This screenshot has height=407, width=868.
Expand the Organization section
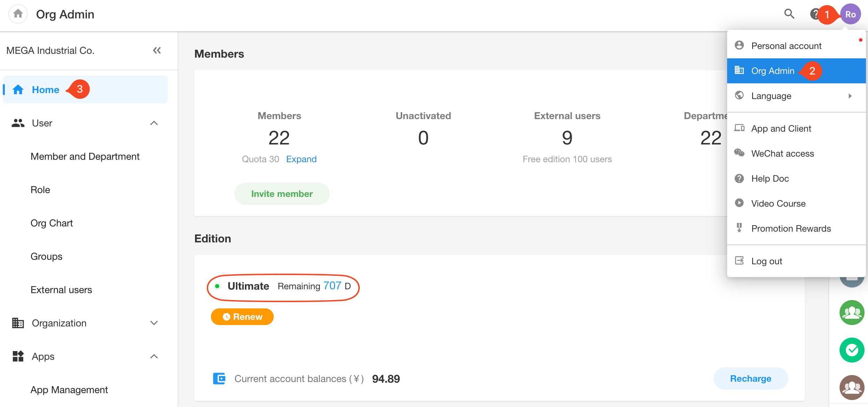coord(154,323)
